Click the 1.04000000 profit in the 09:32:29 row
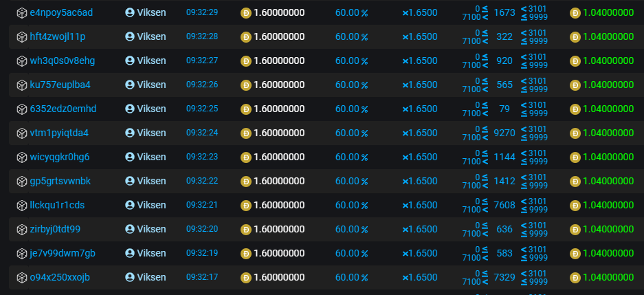This screenshot has height=295, width=644. (608, 13)
